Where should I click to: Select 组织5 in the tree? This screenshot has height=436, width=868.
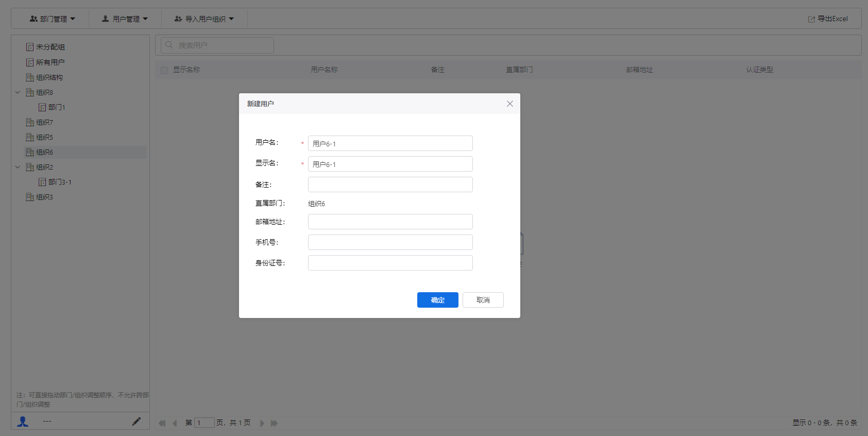pyautogui.click(x=44, y=137)
